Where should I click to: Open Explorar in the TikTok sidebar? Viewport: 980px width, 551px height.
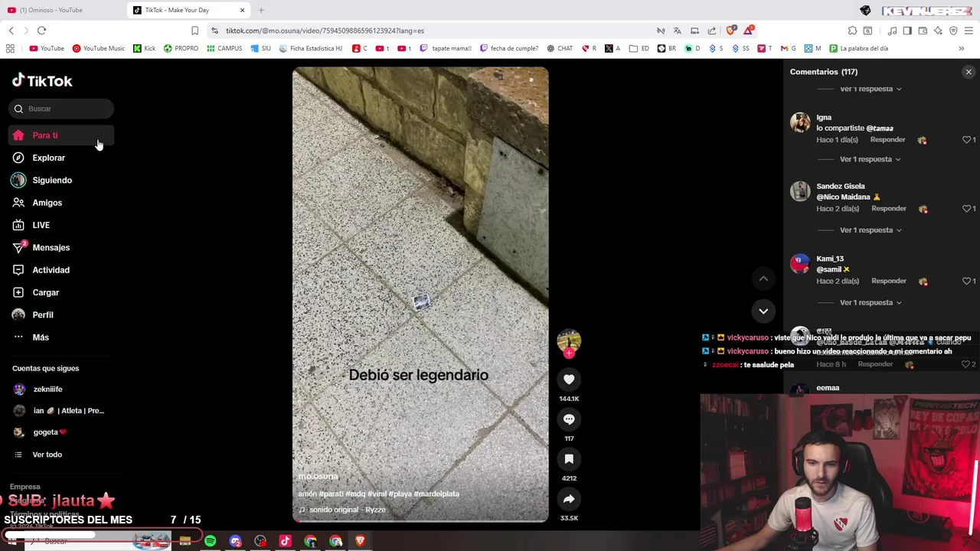(x=48, y=158)
